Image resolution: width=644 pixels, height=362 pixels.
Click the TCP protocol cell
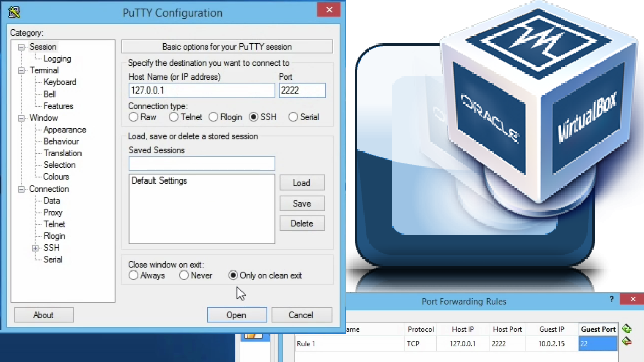tap(421, 344)
